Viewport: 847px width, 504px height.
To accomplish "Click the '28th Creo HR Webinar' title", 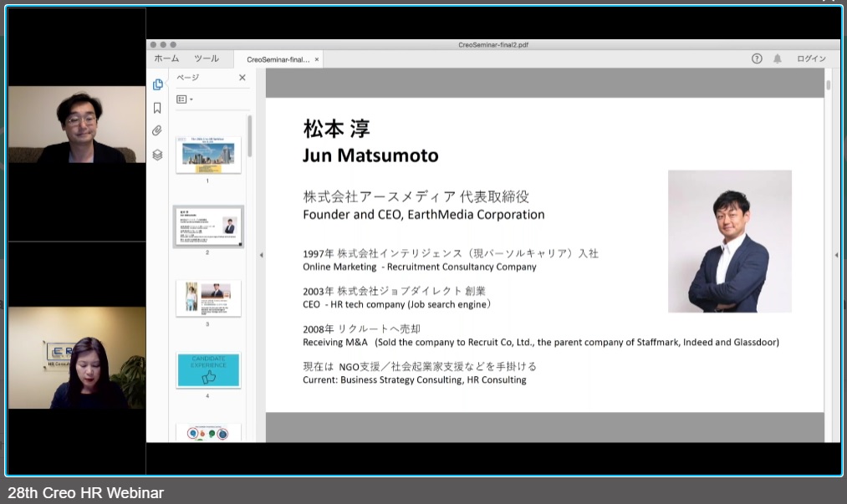I will click(x=85, y=492).
